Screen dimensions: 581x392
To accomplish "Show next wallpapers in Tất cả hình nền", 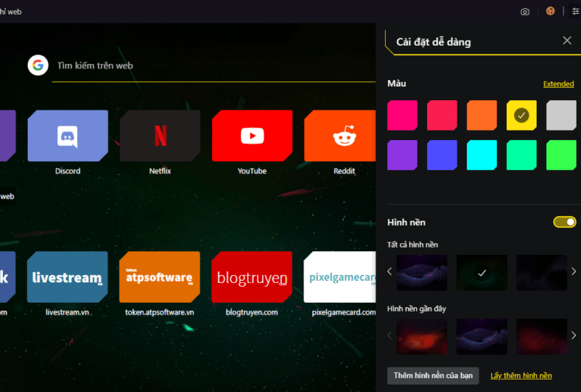I will [574, 271].
